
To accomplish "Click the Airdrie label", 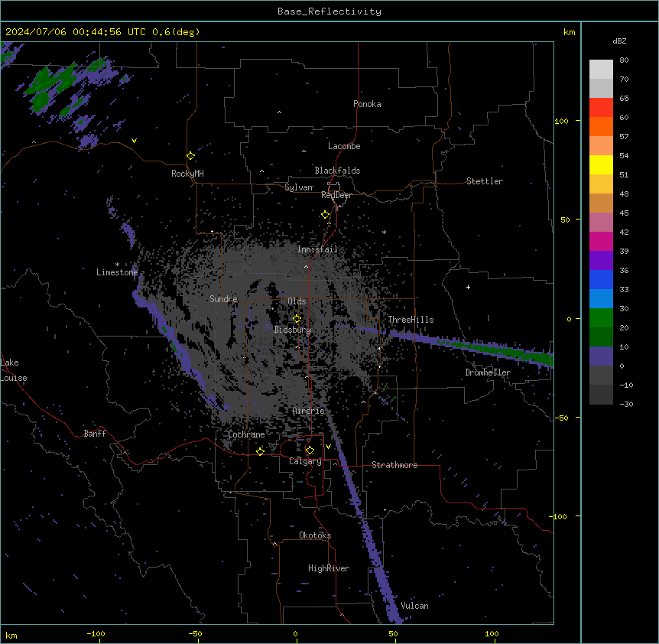I will [309, 411].
